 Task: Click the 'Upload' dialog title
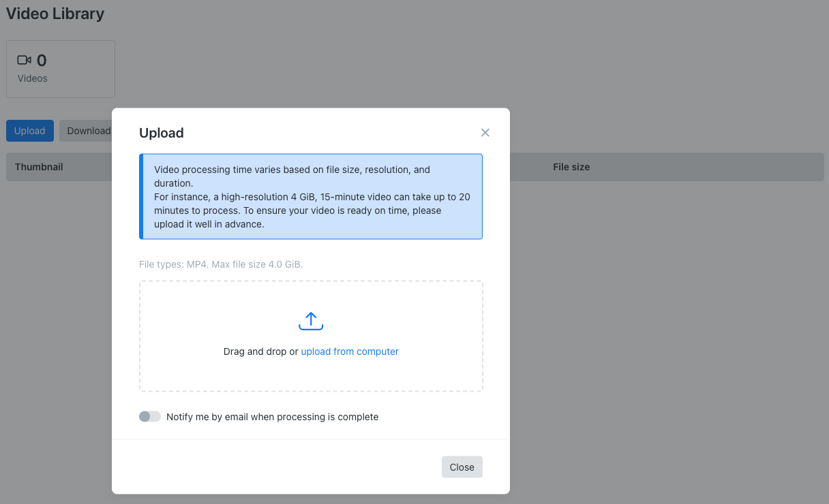(x=162, y=133)
